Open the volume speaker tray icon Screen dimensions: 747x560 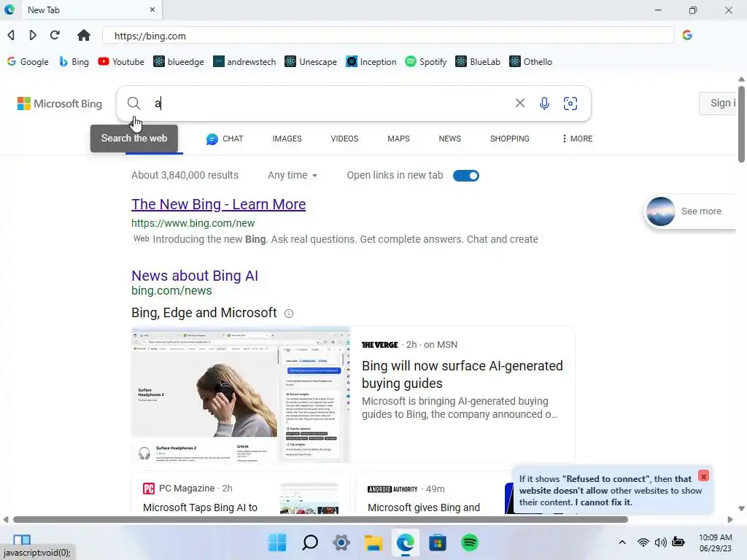pos(660,542)
